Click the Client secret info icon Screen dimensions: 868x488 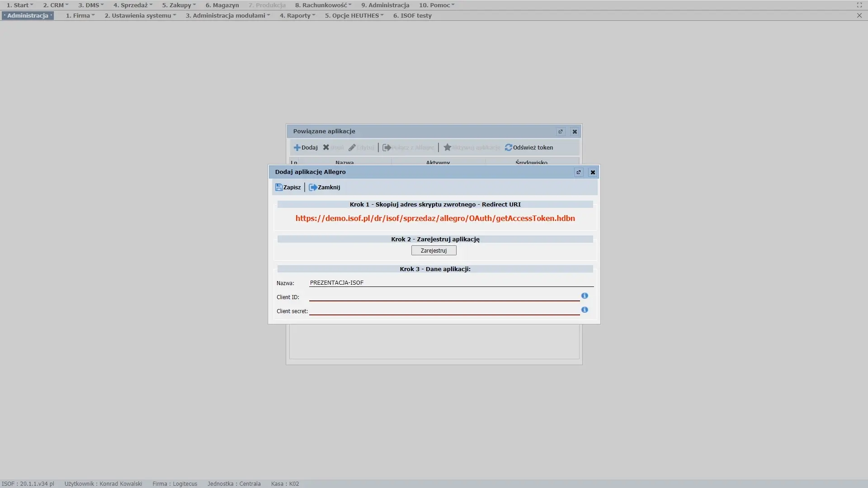[585, 310]
